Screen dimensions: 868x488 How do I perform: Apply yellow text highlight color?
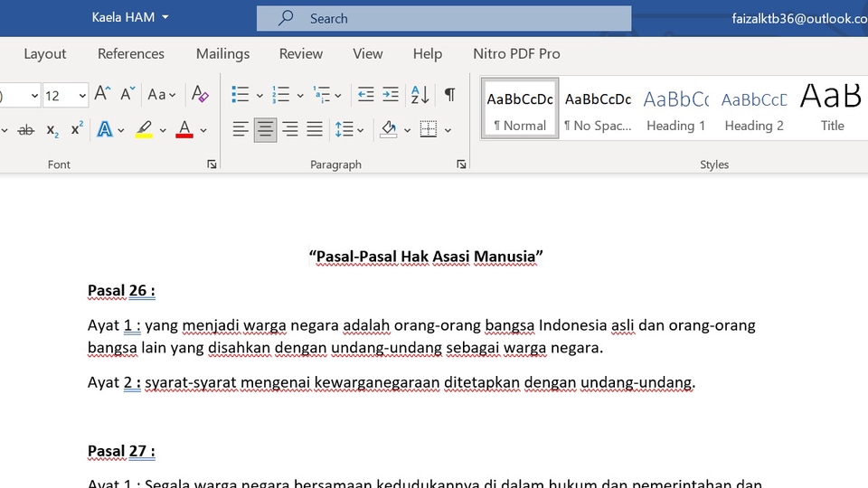click(x=144, y=129)
